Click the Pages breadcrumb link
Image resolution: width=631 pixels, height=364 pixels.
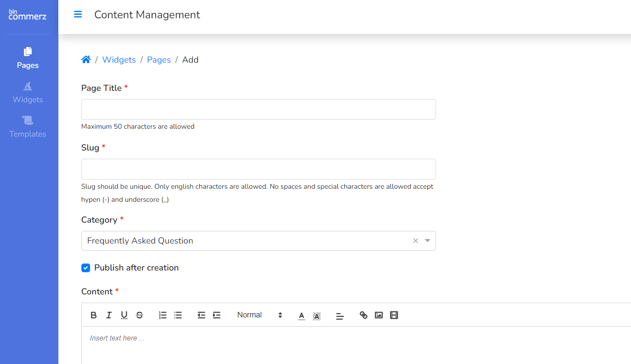[159, 60]
